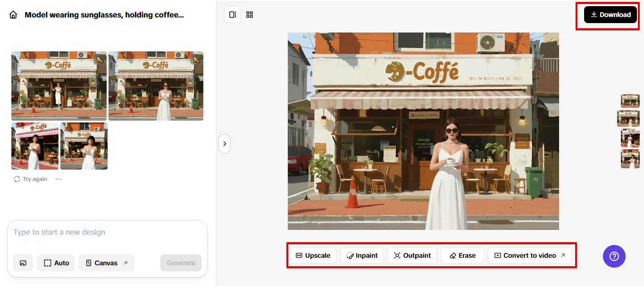Open the more options menu below thumbnails
This screenshot has width=644, height=286.
(58, 179)
